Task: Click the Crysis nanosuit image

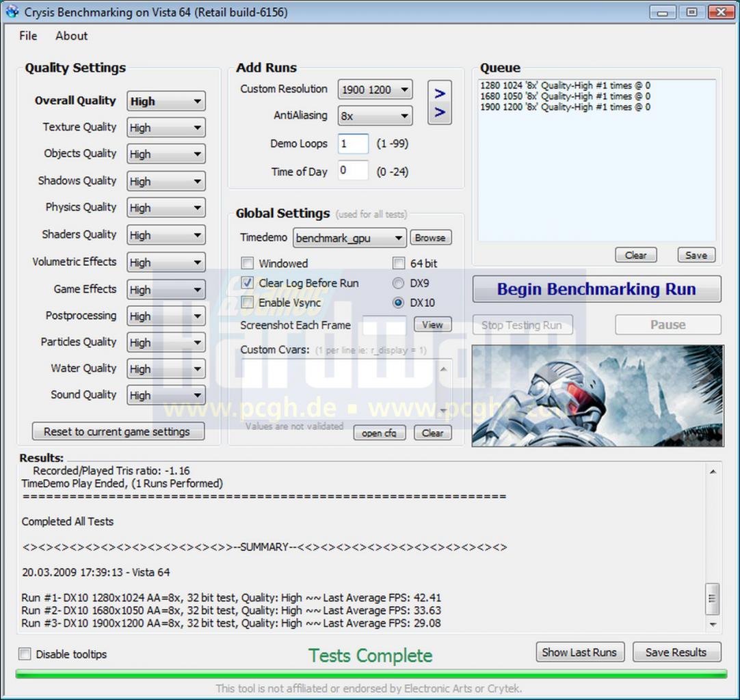Action: point(598,395)
